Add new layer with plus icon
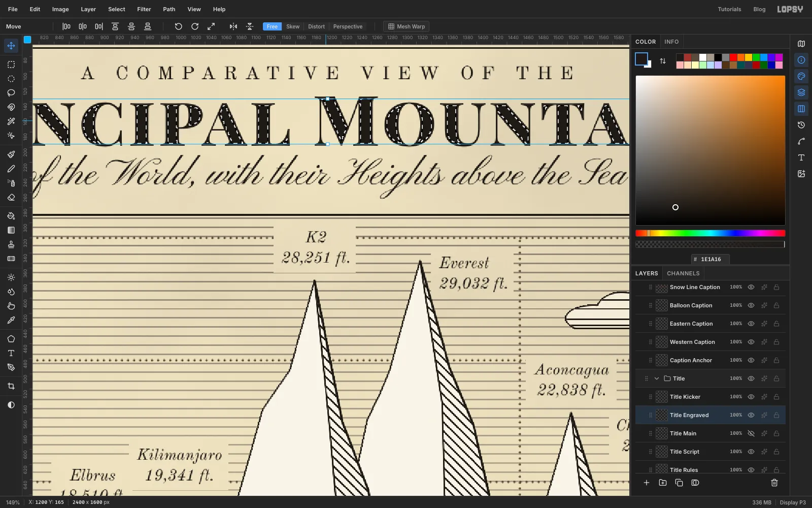Image resolution: width=812 pixels, height=508 pixels. (647, 483)
